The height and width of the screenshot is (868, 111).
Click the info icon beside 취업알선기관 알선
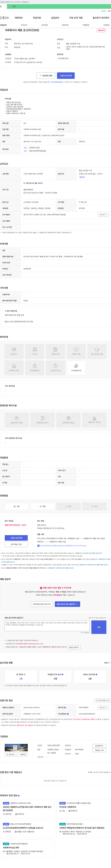point(62,675)
